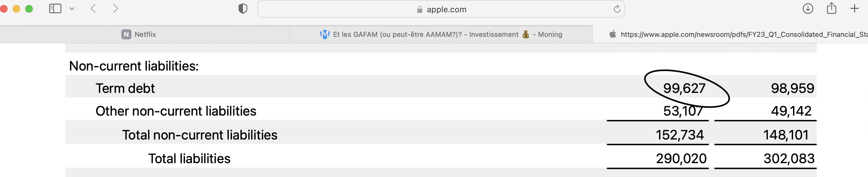Reload the page with the refresh icon
Viewport: 868px width, 177px height.
(x=616, y=9)
